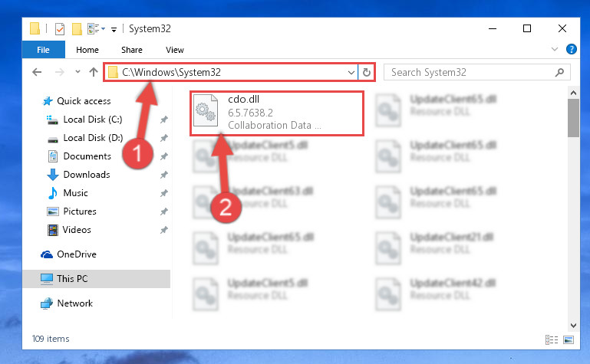590x364 pixels.
Task: Click the pin icon next to Downloads
Action: 163,175
